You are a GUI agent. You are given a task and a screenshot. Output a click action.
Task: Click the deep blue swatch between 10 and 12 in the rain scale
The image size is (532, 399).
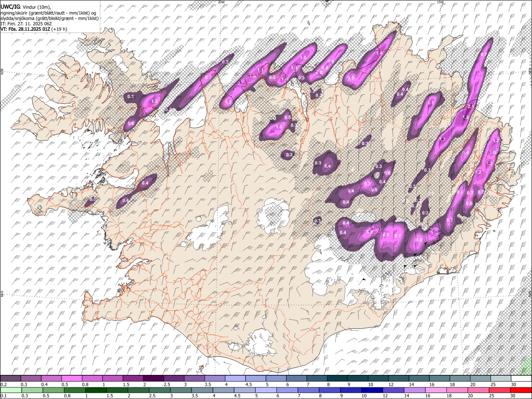point(372,390)
